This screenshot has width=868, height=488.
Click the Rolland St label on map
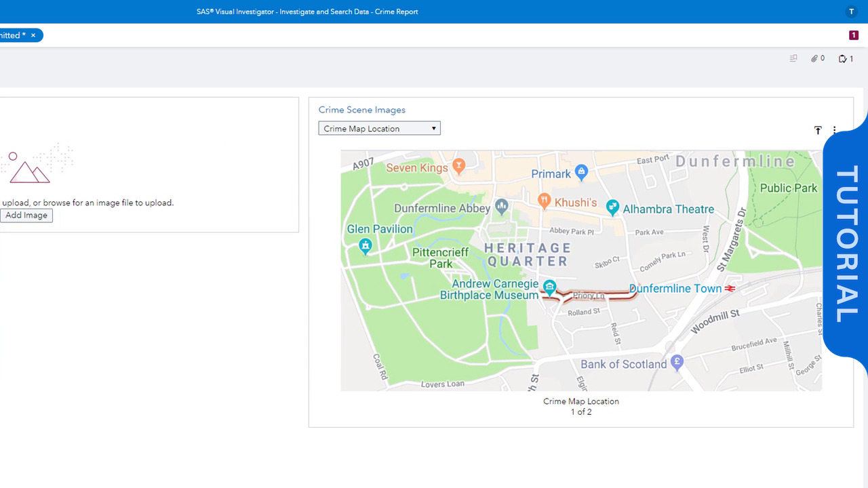584,312
